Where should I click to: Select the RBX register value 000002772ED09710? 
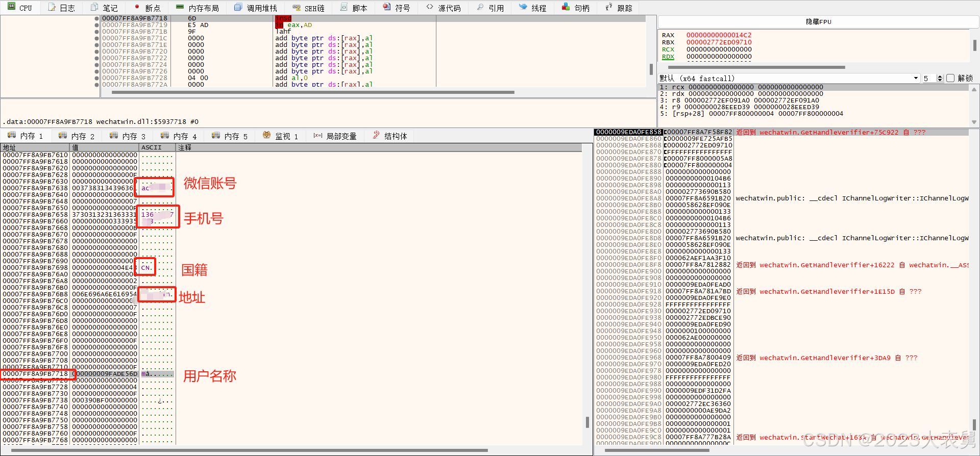pos(719,42)
